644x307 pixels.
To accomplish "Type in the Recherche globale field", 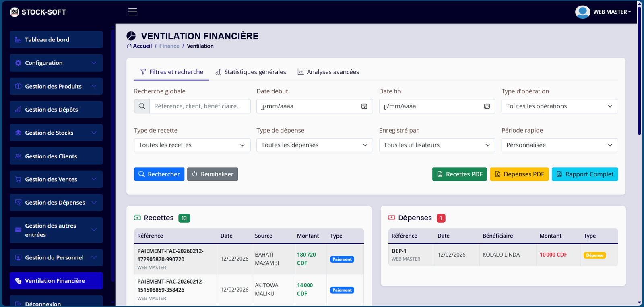I will tap(200, 106).
